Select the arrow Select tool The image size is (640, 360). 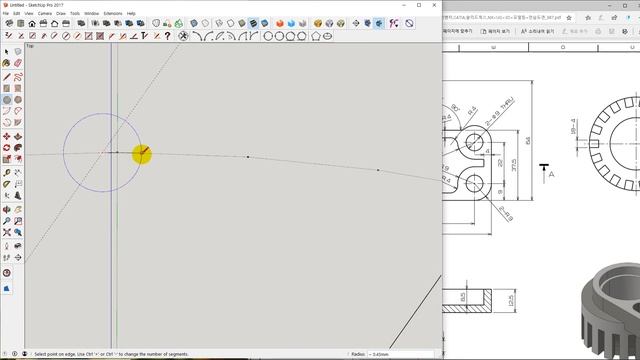(7, 52)
